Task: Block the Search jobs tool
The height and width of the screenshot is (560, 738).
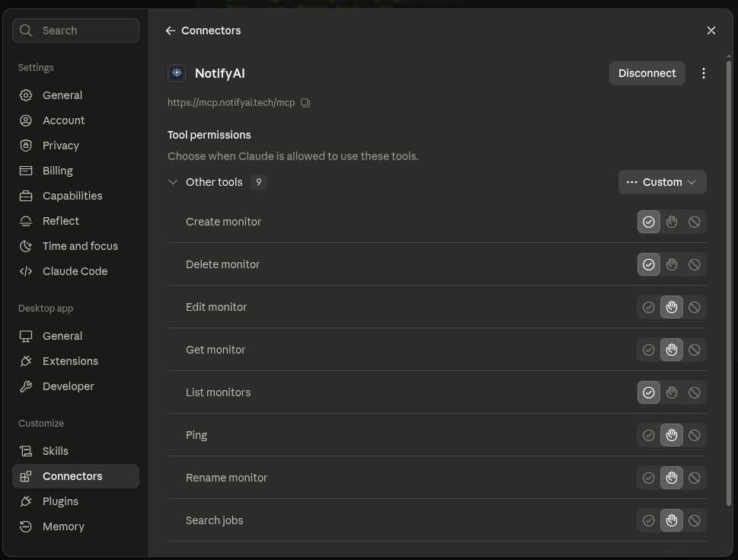Action: pyautogui.click(x=695, y=520)
